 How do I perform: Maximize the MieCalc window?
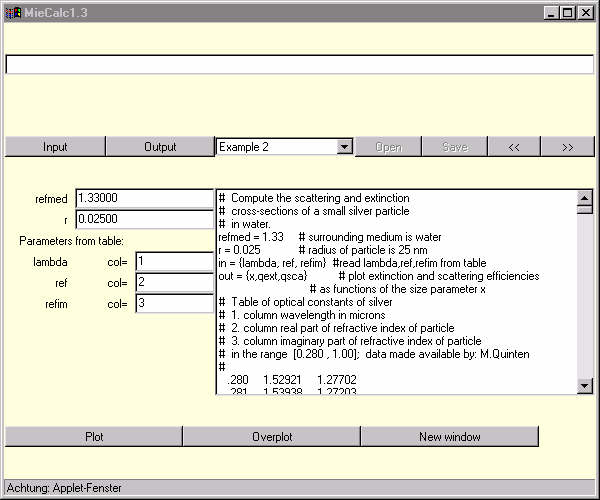[567, 12]
